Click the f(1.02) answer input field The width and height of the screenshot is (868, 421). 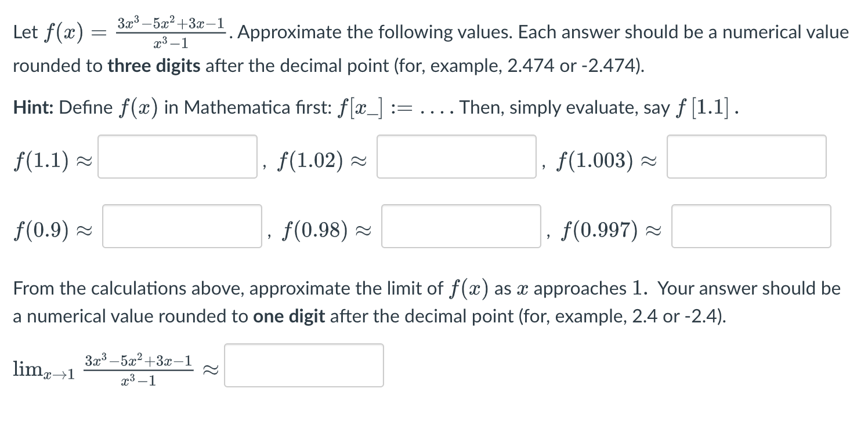tap(456, 157)
